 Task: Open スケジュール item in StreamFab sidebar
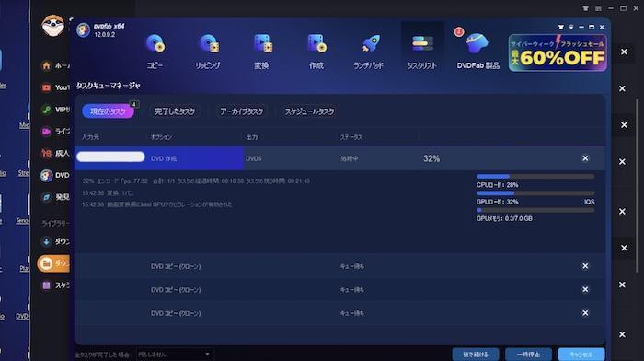55,285
